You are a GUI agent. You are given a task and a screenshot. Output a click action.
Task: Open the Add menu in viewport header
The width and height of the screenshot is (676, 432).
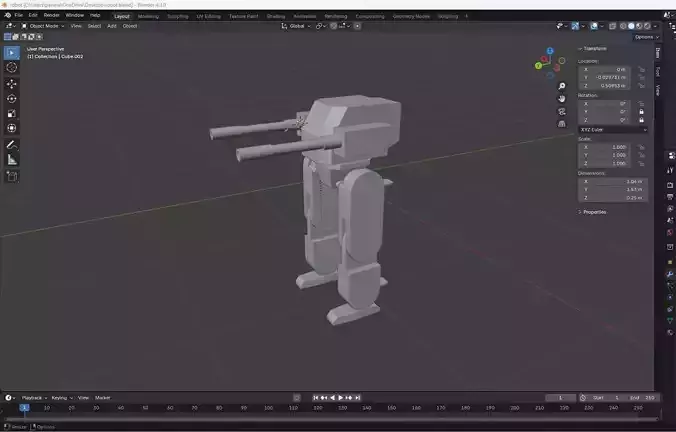pyautogui.click(x=112, y=26)
